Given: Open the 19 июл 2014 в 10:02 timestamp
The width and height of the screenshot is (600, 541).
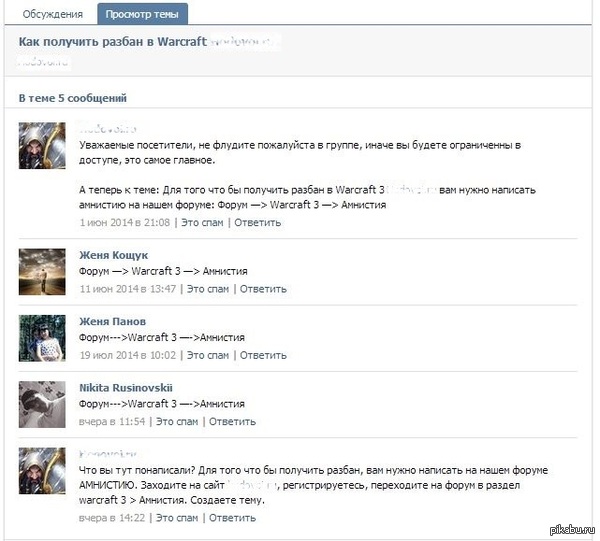Looking at the screenshot, I should point(128,355).
